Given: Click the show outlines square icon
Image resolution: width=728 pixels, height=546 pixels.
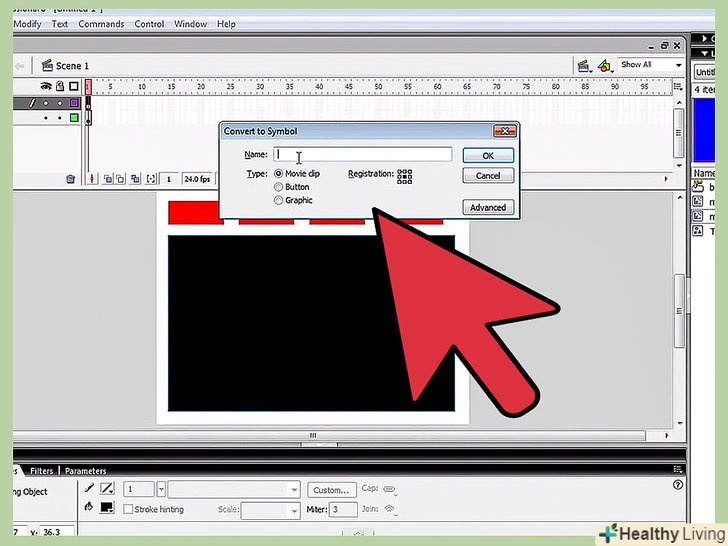Looking at the screenshot, I should click(x=73, y=87).
